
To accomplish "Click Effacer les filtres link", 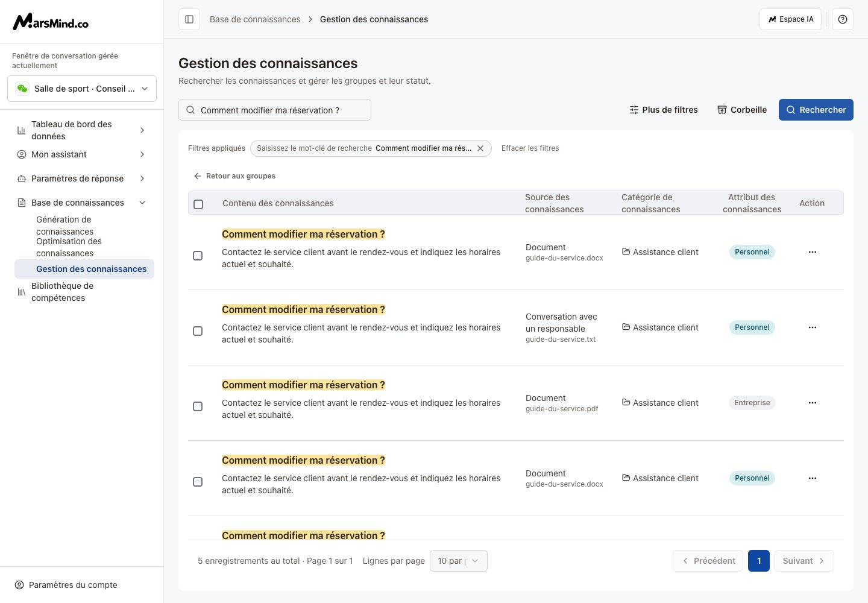I will [530, 148].
